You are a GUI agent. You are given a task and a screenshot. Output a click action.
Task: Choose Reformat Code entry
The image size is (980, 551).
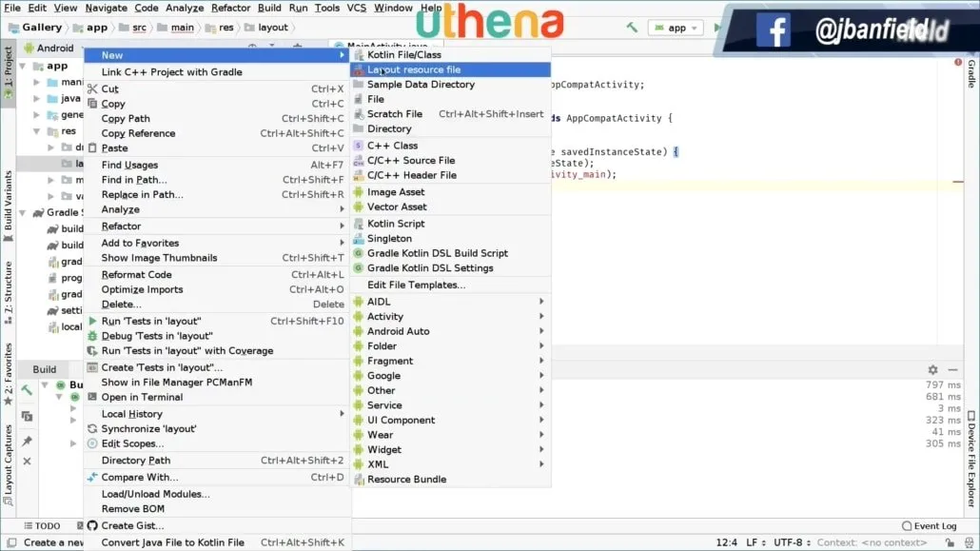[x=217, y=275]
